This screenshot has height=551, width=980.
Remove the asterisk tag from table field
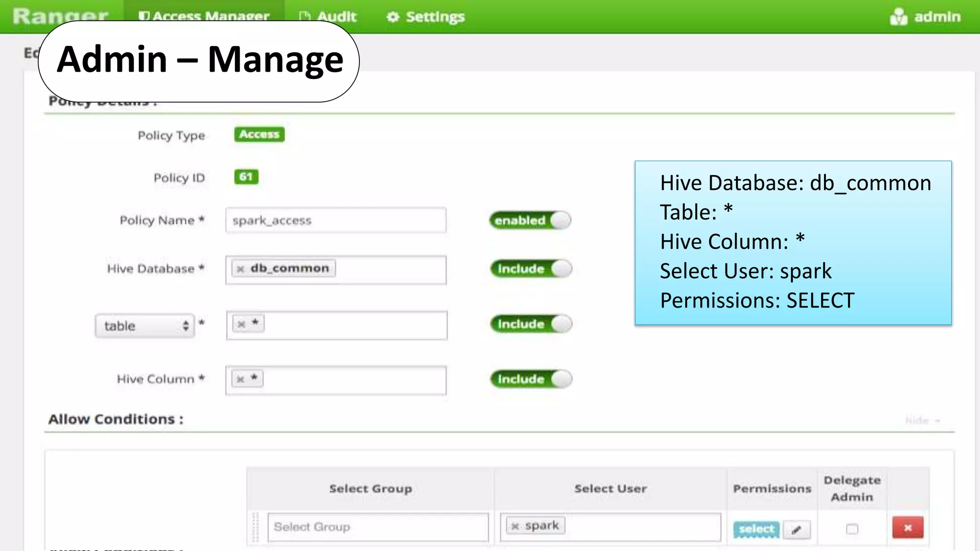pos(241,324)
